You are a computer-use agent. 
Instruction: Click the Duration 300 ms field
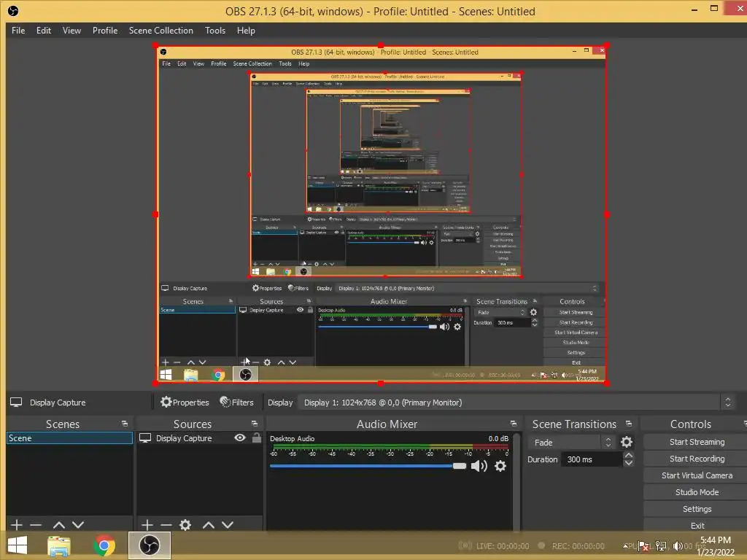(592, 459)
